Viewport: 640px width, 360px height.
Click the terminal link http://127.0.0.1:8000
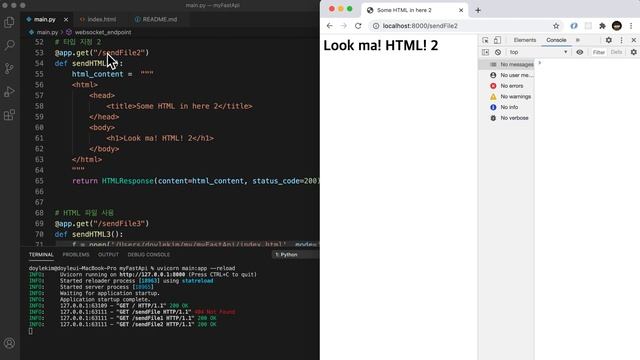tap(152, 274)
